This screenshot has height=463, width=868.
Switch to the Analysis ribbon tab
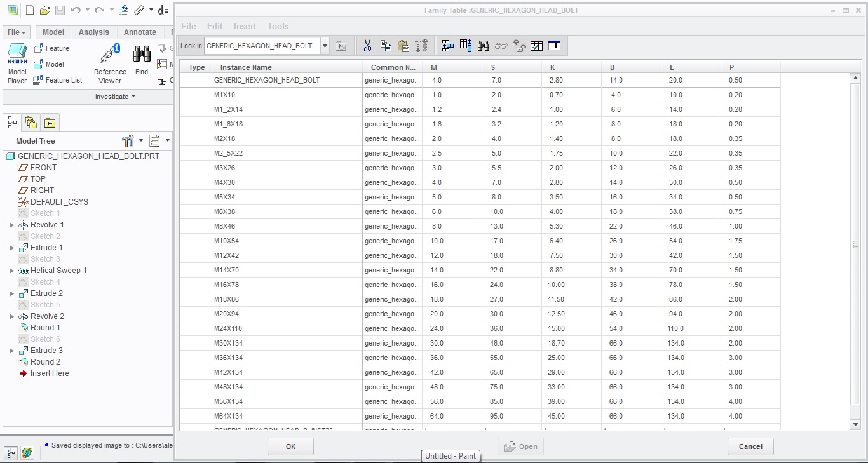coord(94,32)
